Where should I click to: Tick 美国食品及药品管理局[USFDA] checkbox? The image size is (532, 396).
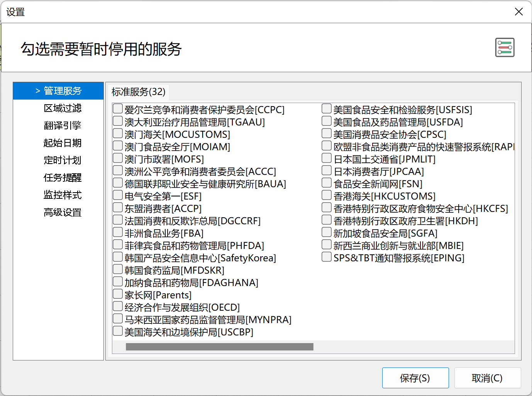click(327, 121)
